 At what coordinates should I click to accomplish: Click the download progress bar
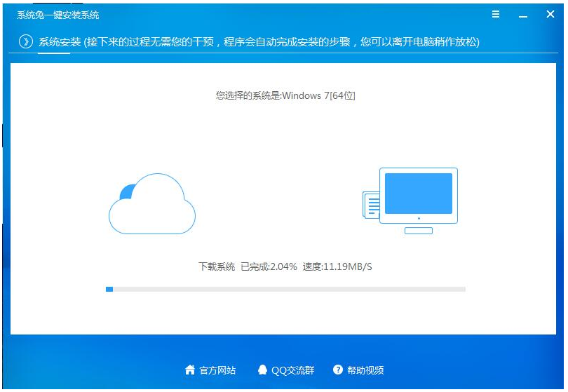[x=285, y=289]
